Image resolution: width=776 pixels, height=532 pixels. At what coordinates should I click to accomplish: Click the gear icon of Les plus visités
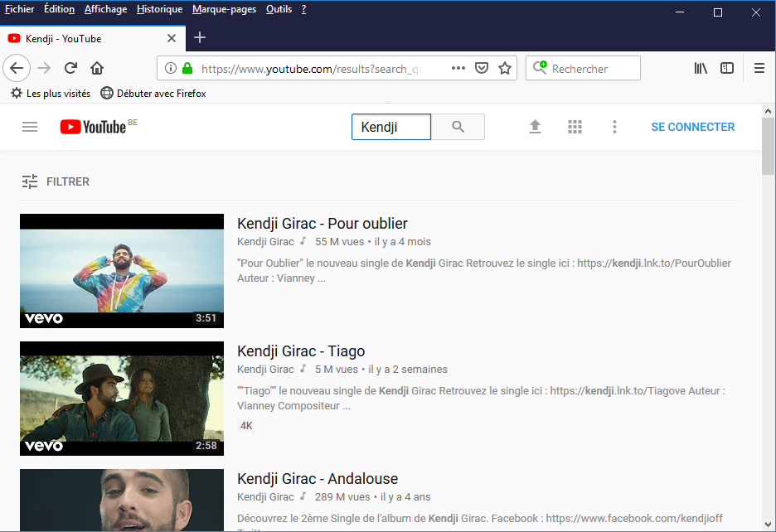point(17,93)
